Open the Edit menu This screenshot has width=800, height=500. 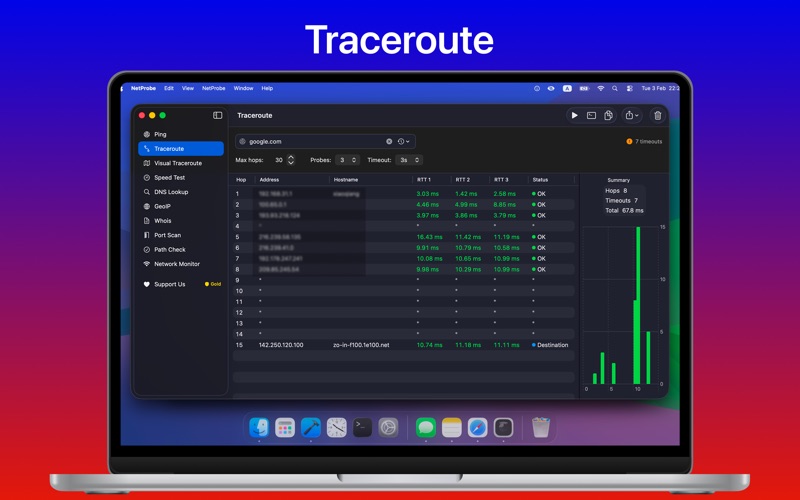click(x=169, y=88)
